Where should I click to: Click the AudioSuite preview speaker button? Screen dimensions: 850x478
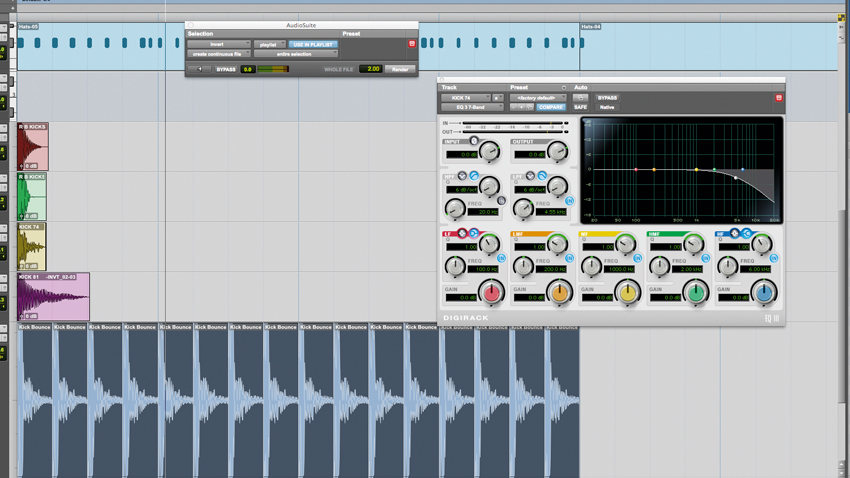[199, 69]
